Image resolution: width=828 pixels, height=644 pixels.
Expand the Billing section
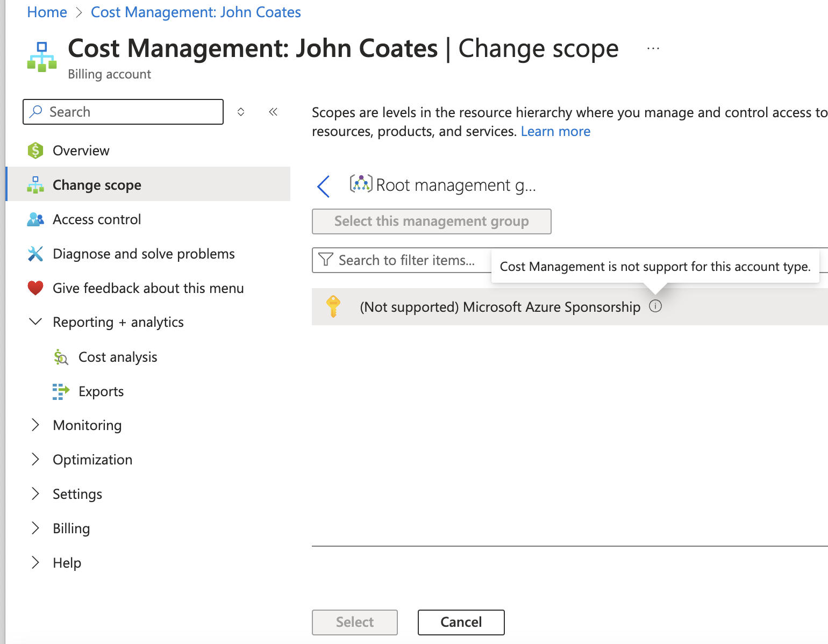[35, 528]
